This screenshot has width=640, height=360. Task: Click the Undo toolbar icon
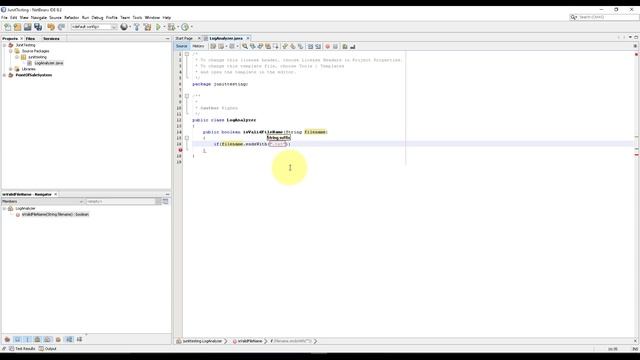tap(51, 27)
